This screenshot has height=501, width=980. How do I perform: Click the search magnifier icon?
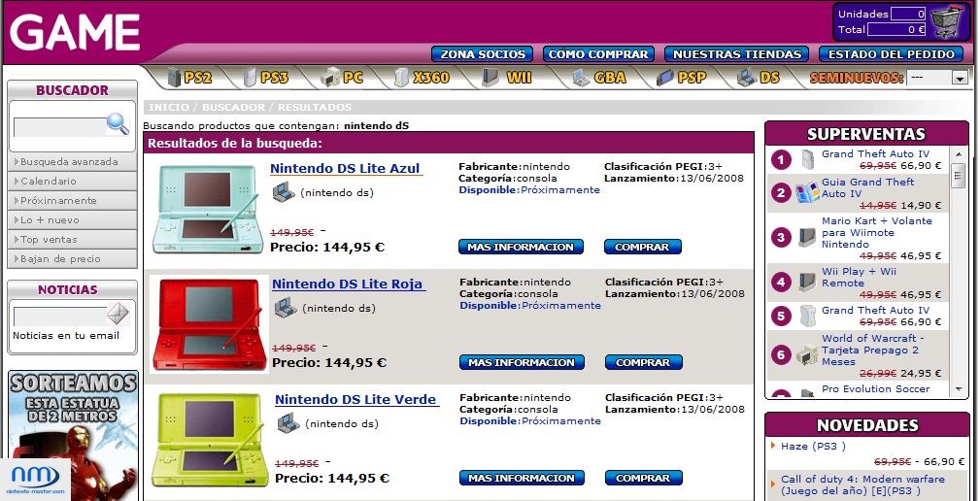click(118, 124)
